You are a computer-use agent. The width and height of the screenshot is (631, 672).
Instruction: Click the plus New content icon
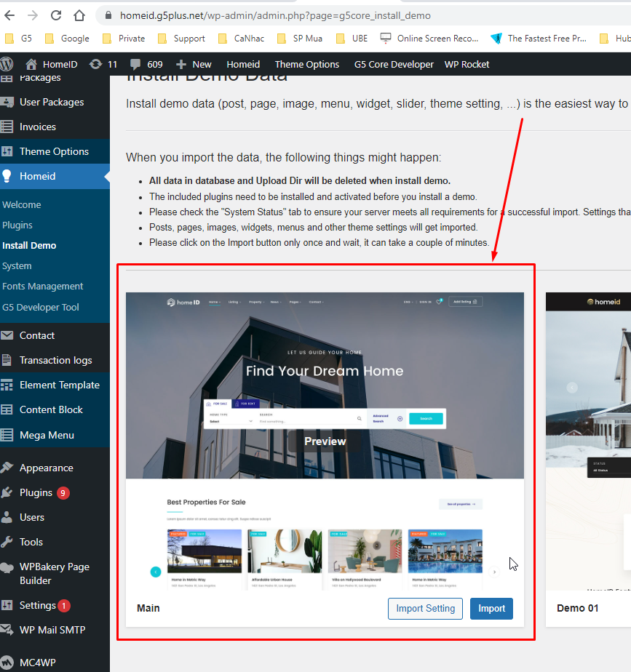coord(181,64)
